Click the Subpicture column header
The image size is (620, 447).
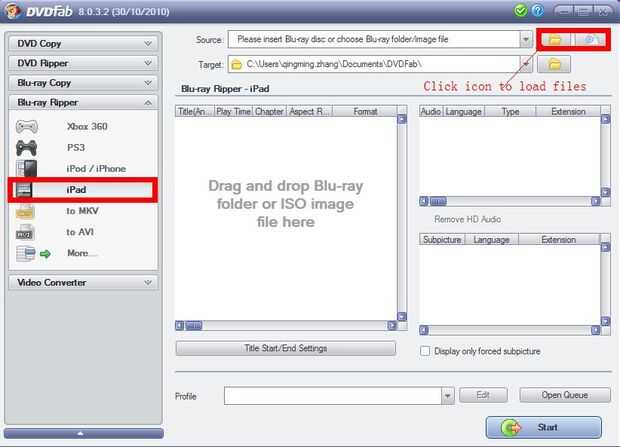click(442, 240)
